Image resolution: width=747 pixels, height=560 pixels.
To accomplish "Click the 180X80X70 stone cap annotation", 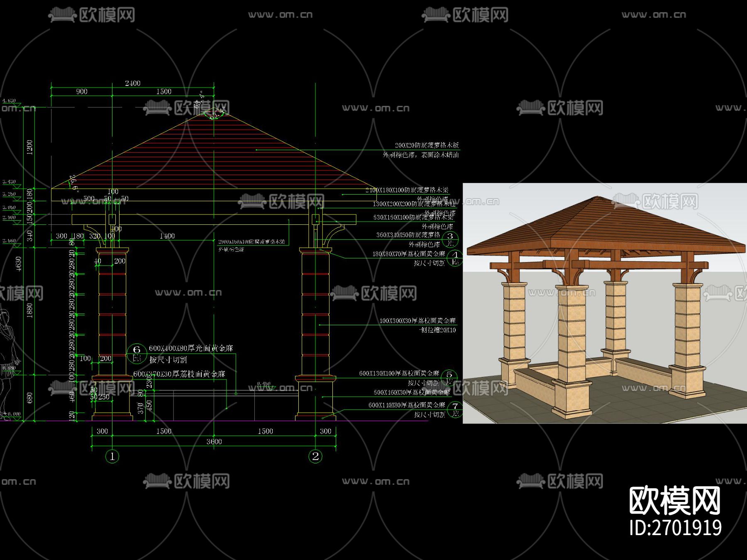I will pos(409,254).
